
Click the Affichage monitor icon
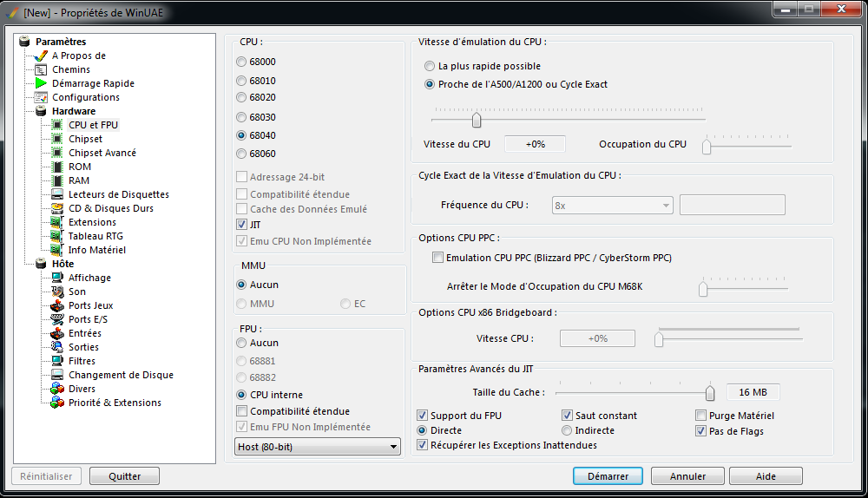pyautogui.click(x=57, y=278)
